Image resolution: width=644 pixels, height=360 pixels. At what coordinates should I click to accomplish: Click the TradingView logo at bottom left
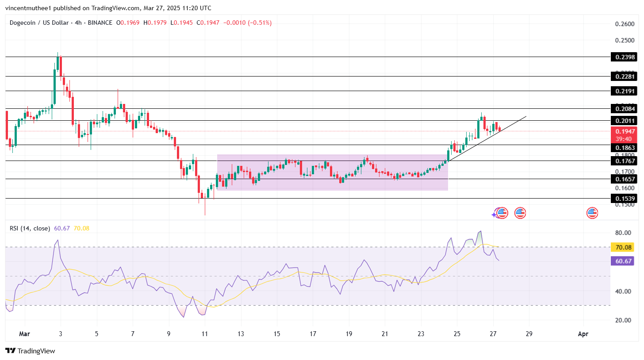point(30,351)
